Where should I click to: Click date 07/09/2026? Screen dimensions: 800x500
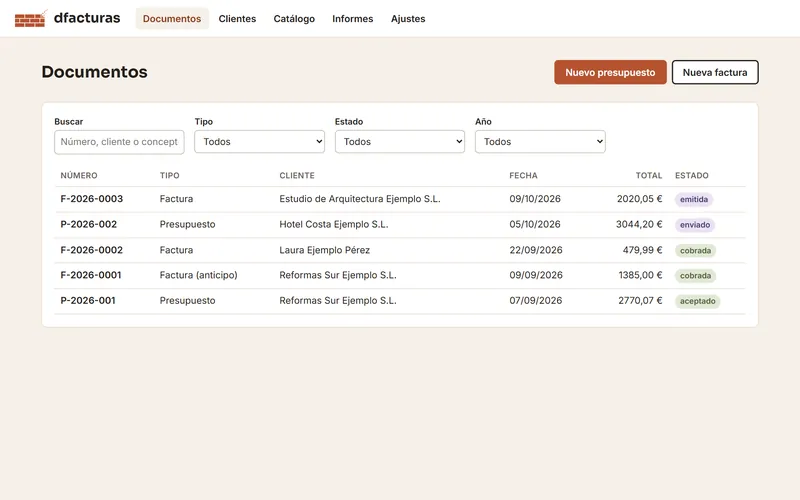click(536, 301)
